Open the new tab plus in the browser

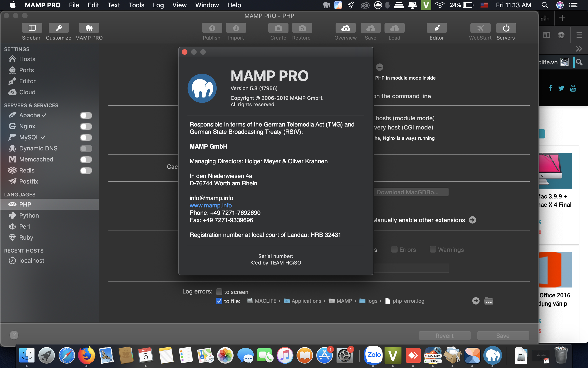(562, 18)
